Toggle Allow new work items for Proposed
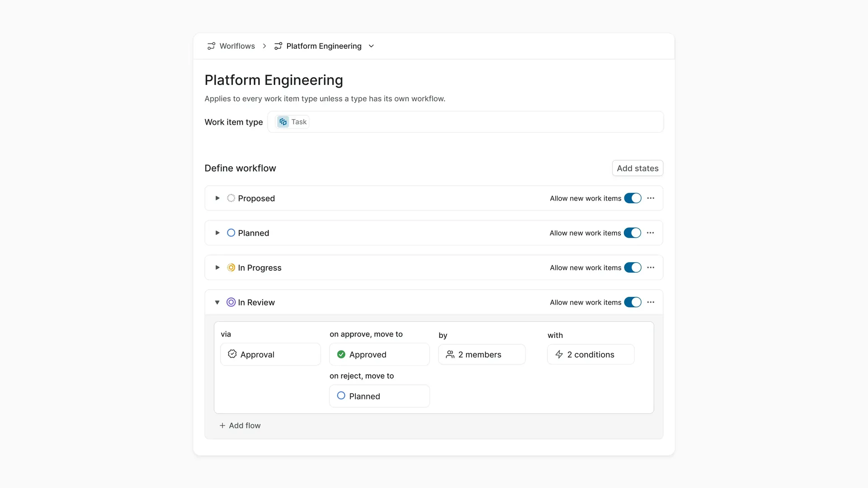The image size is (868, 488). click(632, 198)
